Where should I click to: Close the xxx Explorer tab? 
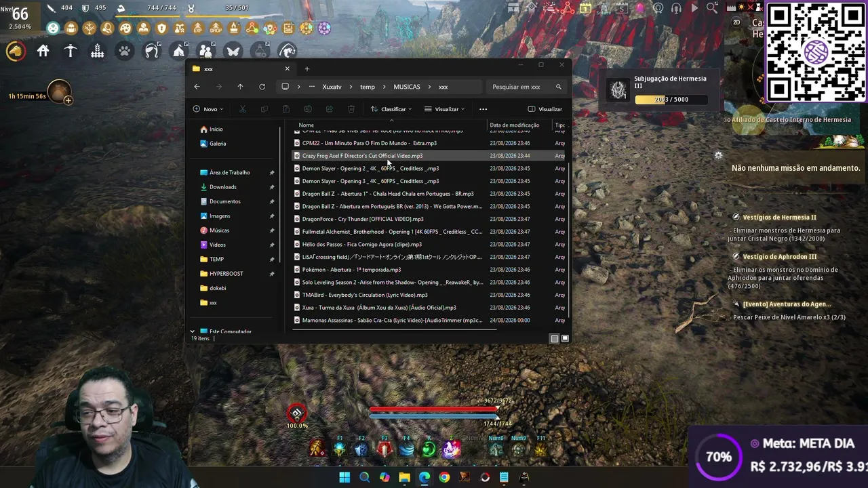pos(287,68)
